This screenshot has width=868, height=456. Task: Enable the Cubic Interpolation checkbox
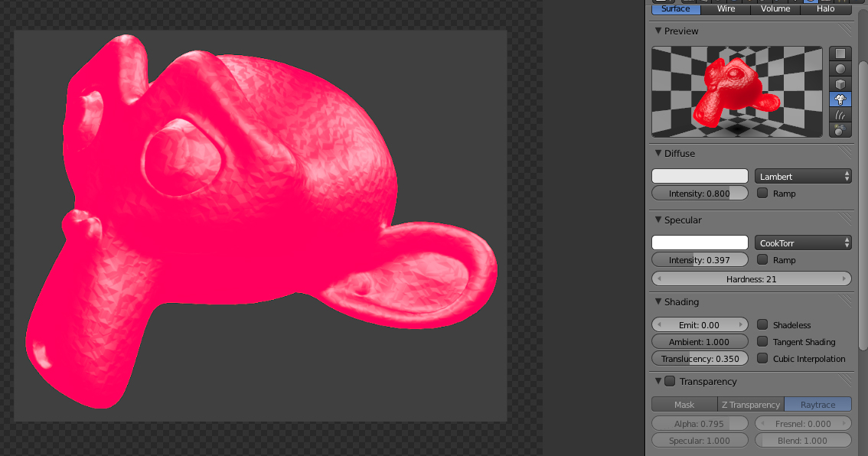[762, 359]
